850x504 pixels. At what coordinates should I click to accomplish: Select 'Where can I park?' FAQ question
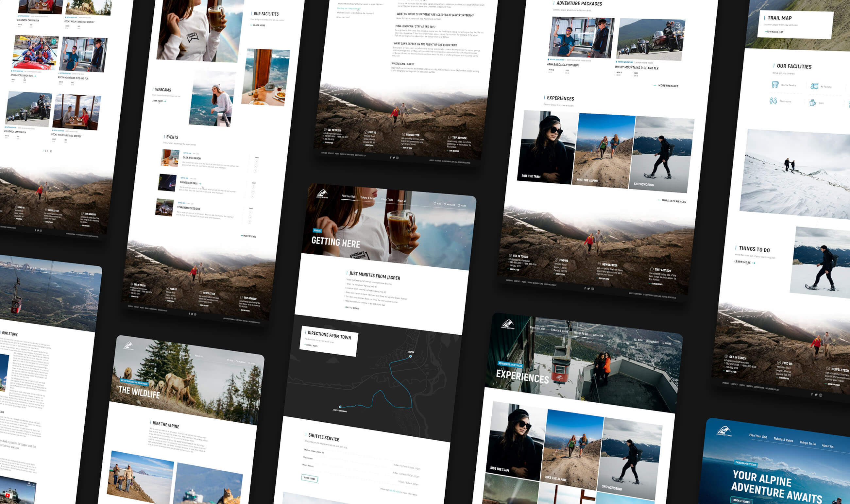(x=403, y=64)
